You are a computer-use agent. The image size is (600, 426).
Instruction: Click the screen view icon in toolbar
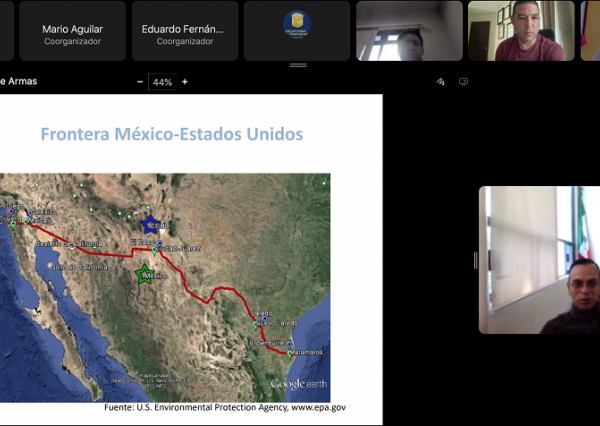pyautogui.click(x=463, y=81)
